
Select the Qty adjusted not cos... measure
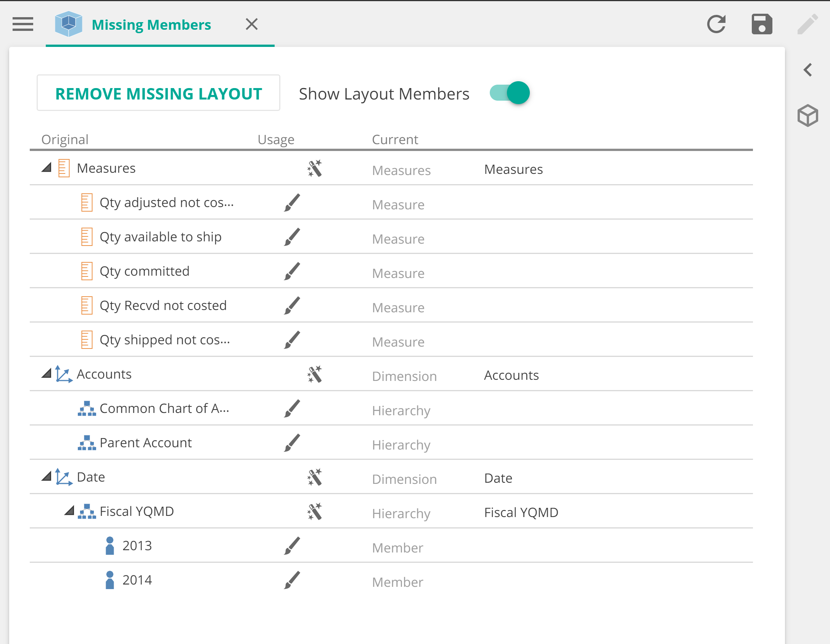click(x=167, y=202)
